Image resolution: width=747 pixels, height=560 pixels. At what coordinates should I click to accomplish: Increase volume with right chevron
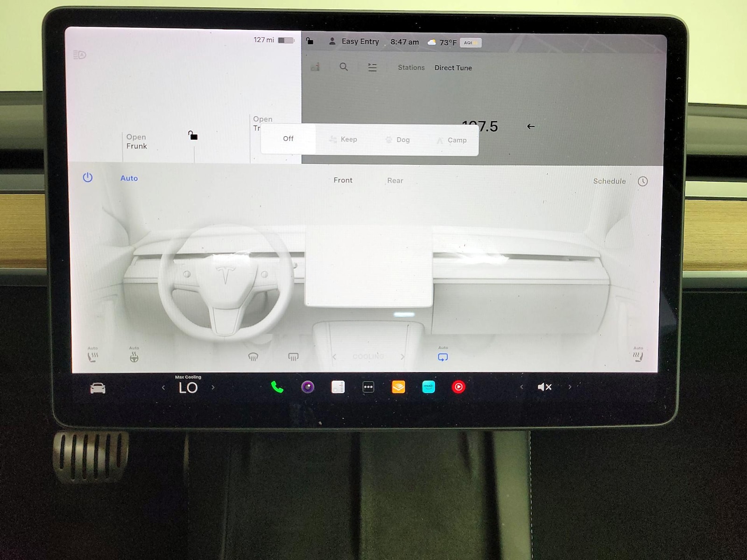[570, 387]
